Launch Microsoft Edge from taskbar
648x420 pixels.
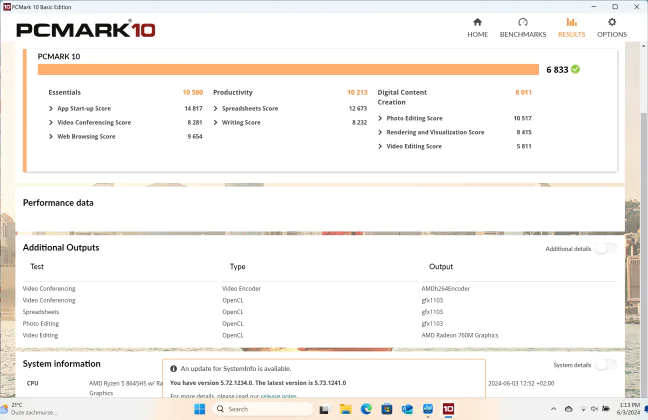[x=366, y=409]
